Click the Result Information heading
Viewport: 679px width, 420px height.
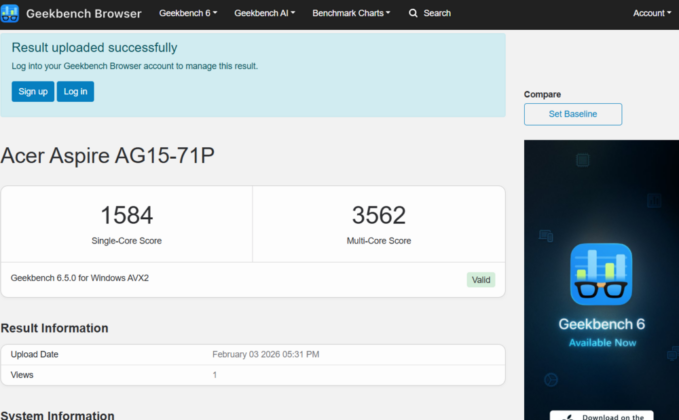click(x=55, y=328)
